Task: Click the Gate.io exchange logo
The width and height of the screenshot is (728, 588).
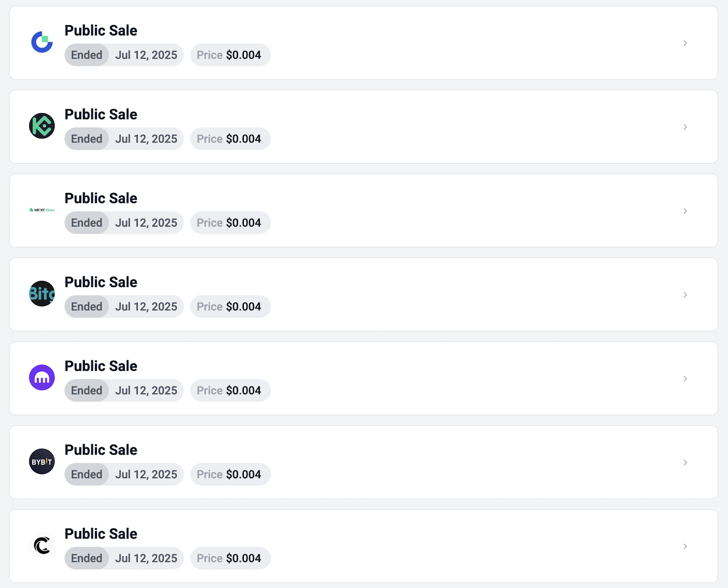Action: [x=42, y=42]
